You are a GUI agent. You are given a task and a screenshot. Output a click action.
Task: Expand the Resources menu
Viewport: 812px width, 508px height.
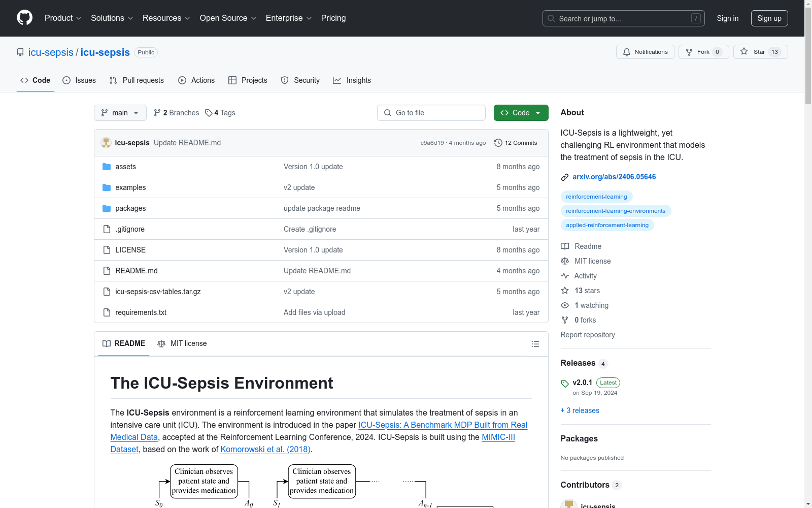click(x=166, y=18)
